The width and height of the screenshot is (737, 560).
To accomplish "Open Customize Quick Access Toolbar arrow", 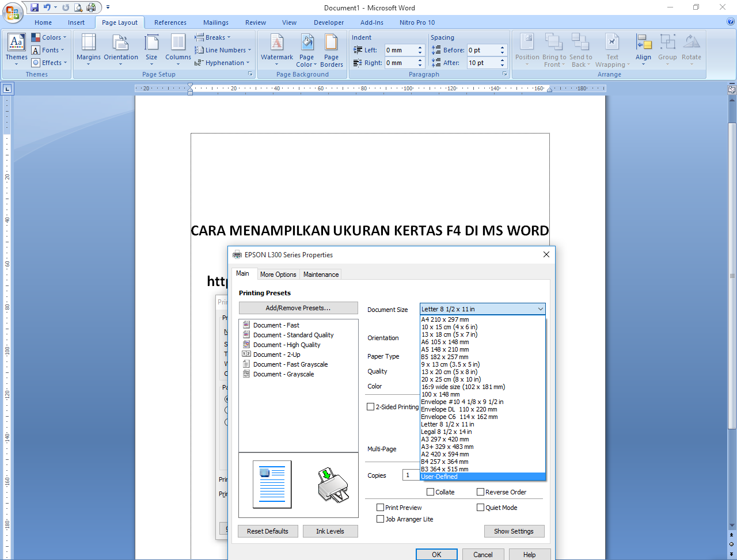I will [108, 7].
